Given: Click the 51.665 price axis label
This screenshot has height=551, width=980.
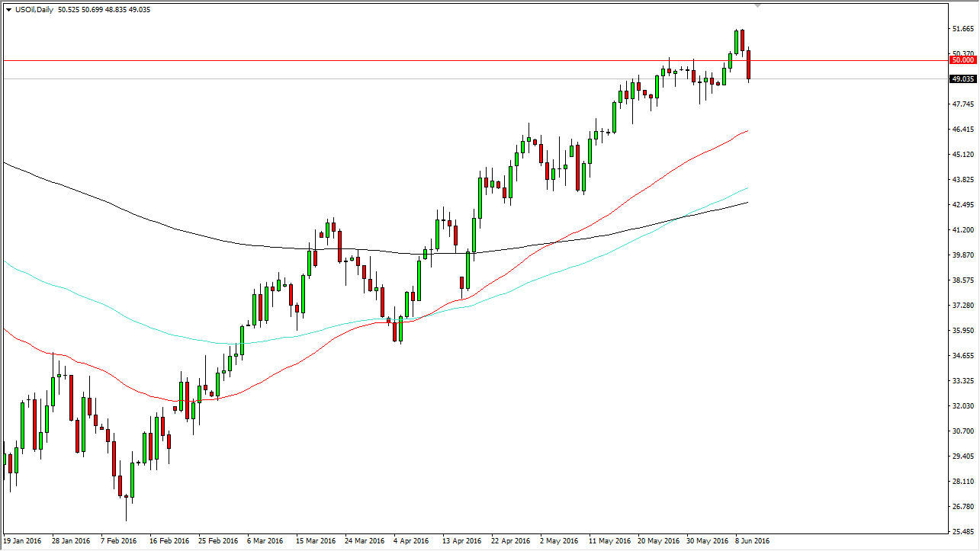Looking at the screenshot, I should (964, 29).
